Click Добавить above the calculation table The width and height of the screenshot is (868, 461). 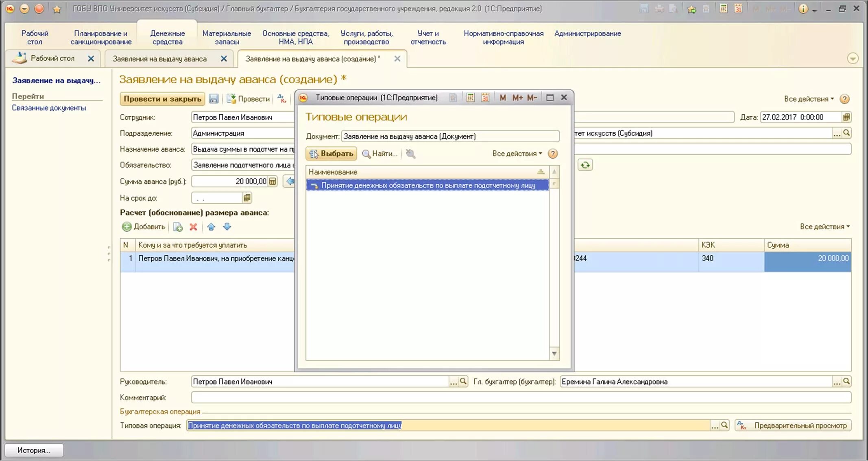pos(144,227)
